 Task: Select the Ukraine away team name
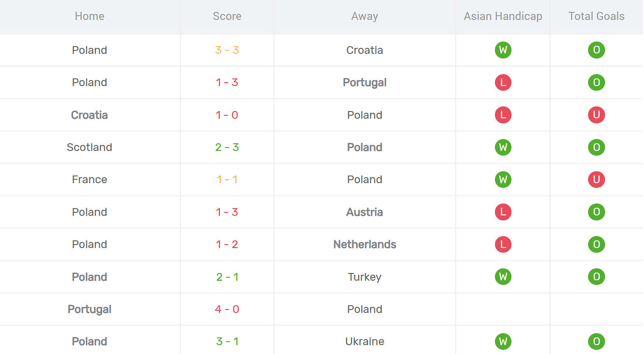pyautogui.click(x=365, y=341)
